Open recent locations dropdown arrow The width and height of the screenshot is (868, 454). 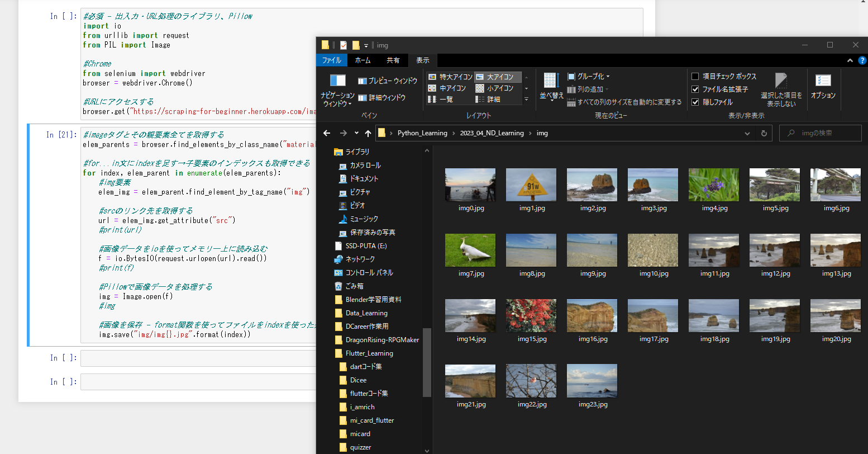pyautogui.click(x=356, y=133)
